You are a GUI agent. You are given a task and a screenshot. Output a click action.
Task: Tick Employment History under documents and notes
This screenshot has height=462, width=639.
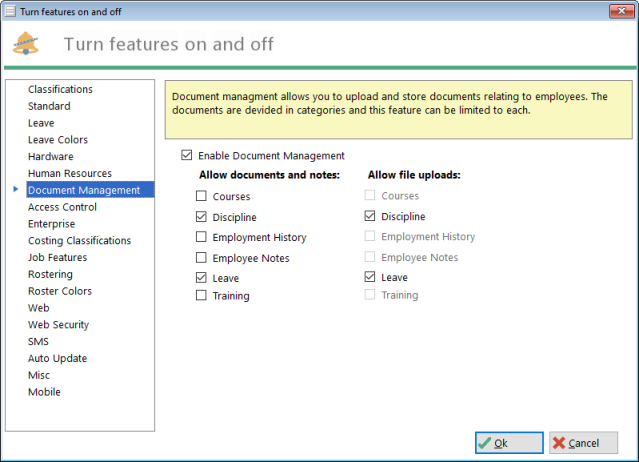pos(201,237)
